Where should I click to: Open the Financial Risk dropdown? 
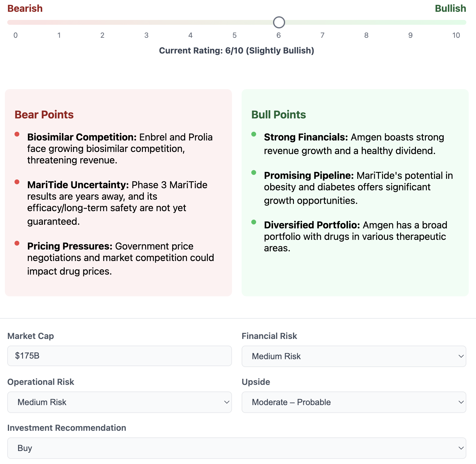pos(354,356)
